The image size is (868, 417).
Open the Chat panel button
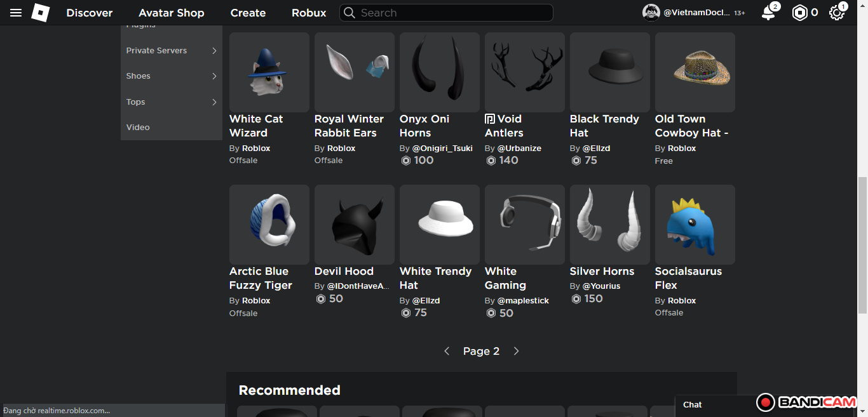[693, 404]
